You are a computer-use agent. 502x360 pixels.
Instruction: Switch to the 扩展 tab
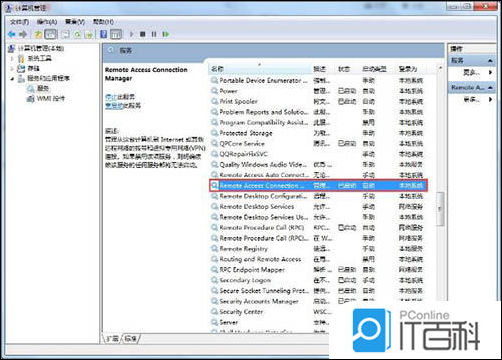tap(113, 339)
